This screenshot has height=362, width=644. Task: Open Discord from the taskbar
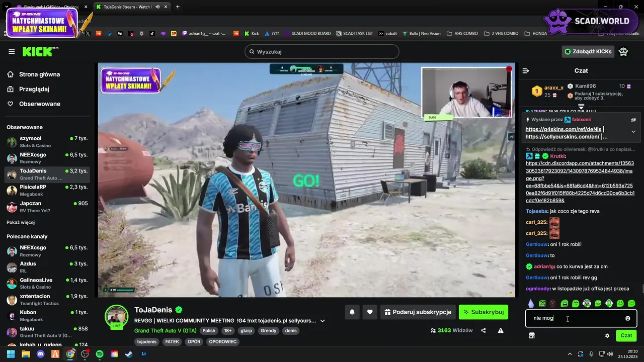tap(40, 354)
